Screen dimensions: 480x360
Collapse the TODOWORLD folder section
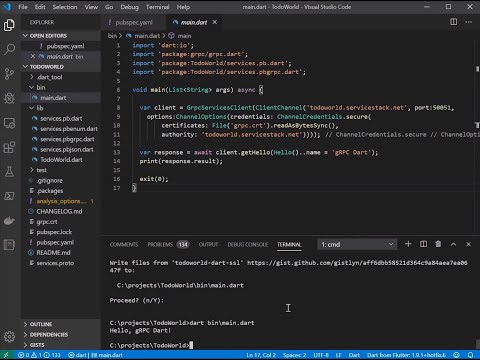click(x=61, y=67)
